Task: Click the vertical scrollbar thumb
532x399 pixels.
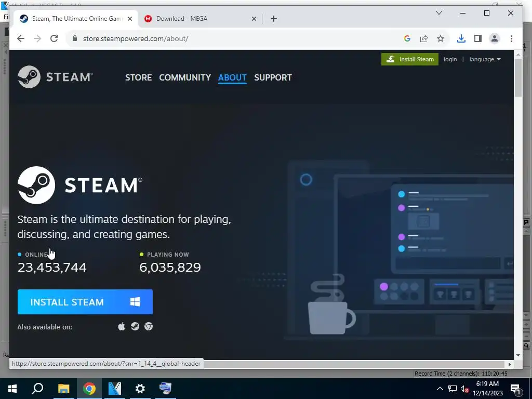Action: [x=518, y=78]
